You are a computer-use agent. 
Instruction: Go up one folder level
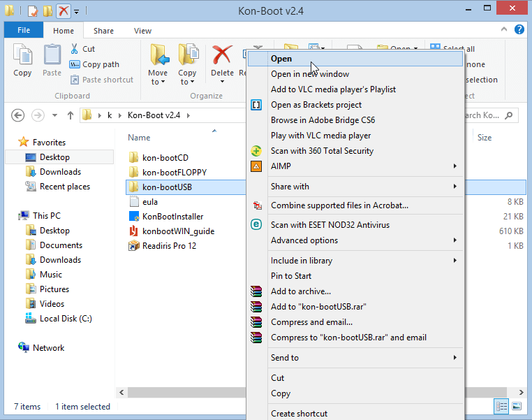[71, 115]
